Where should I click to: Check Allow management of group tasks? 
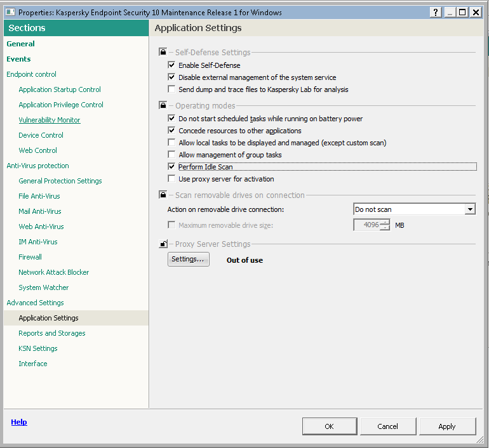click(171, 155)
